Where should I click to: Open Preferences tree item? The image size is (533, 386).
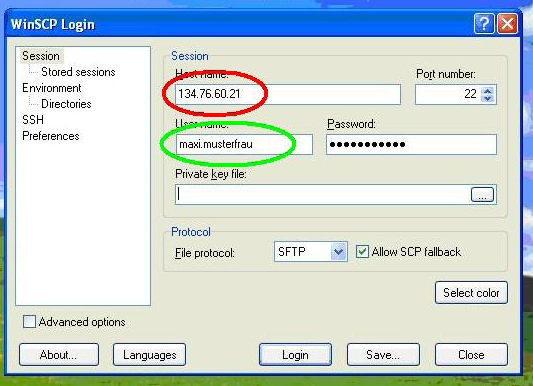pos(51,136)
